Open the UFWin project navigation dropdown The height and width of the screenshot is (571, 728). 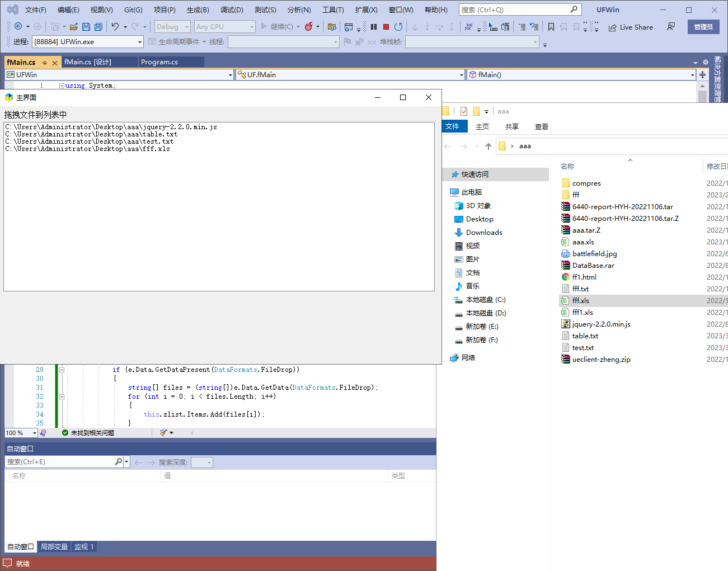click(x=119, y=74)
